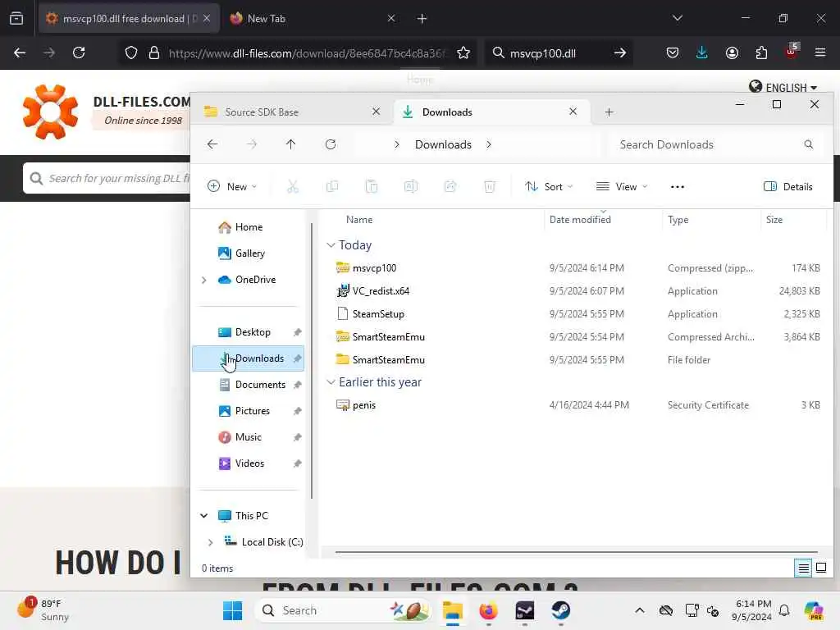Bookmark page with Firefox star icon
This screenshot has height=630, width=840.
point(463,52)
